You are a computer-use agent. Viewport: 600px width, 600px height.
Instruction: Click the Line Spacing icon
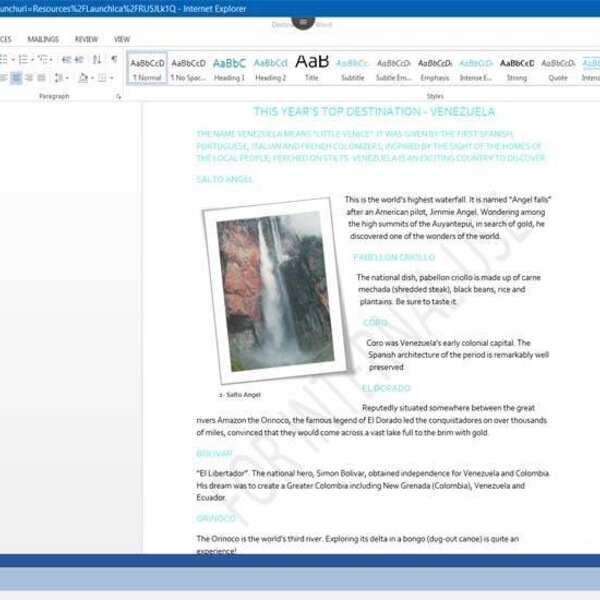[x=59, y=78]
